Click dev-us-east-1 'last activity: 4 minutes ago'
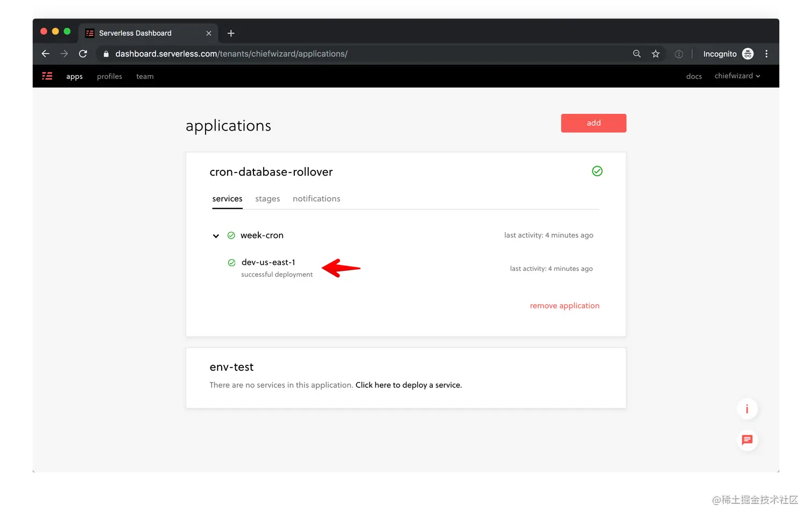 point(552,269)
